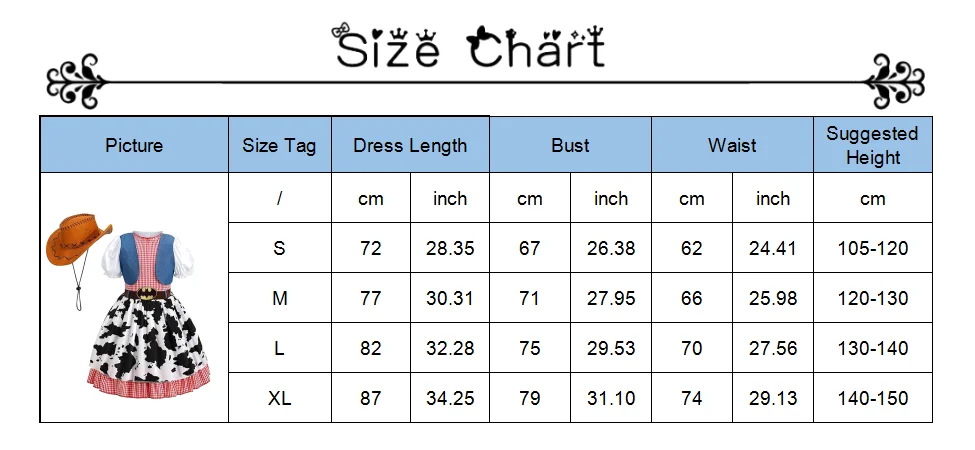This screenshot has height=450, width=975.
Task: Select the size S cell
Action: (x=279, y=248)
